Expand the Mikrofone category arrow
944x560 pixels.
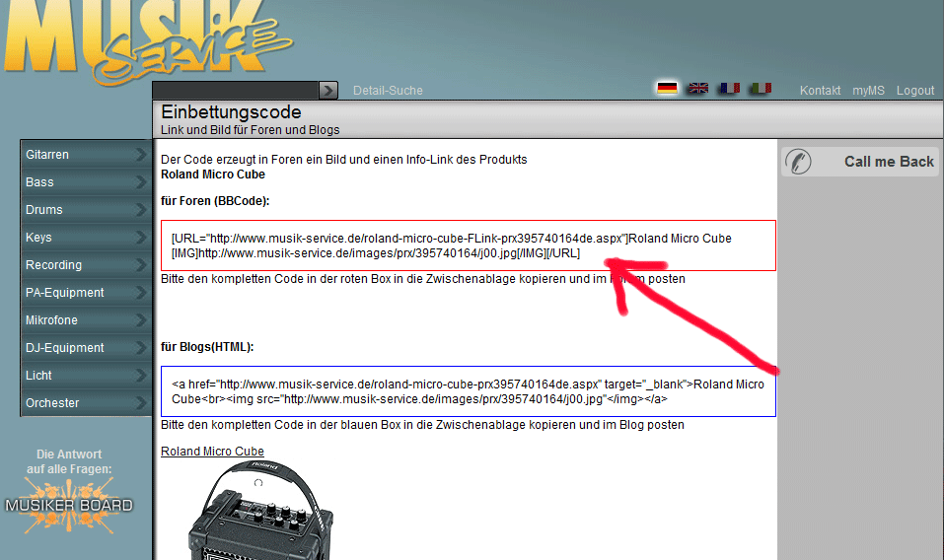tap(140, 320)
